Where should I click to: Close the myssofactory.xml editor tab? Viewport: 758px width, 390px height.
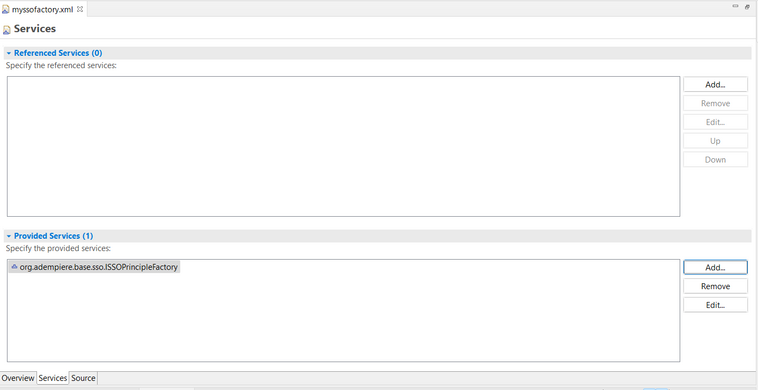pyautogui.click(x=80, y=9)
